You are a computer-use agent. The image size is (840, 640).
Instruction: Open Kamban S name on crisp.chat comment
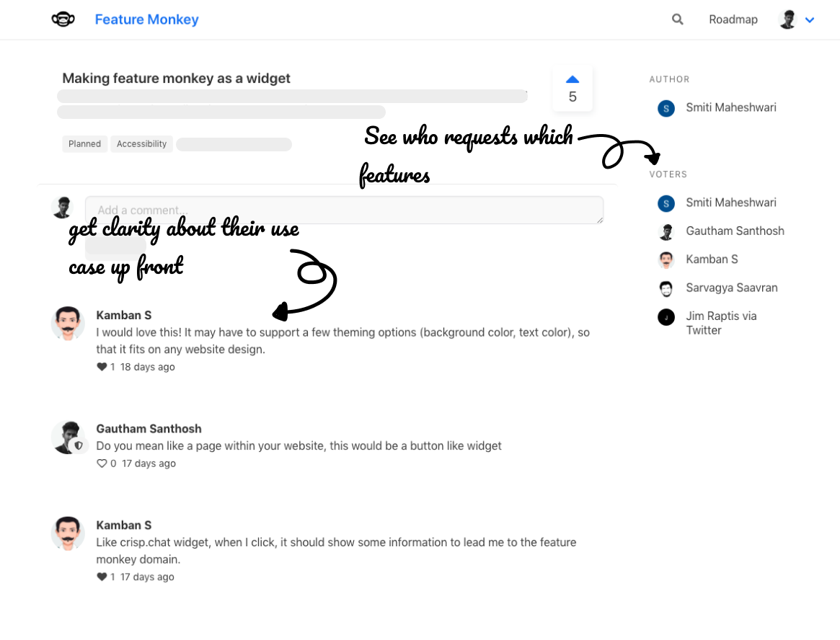coord(124,525)
